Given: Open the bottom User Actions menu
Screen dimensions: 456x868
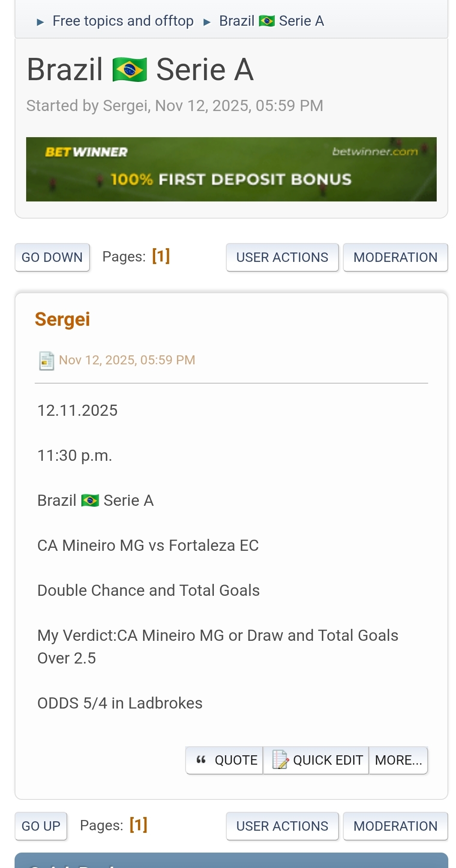Looking at the screenshot, I should pyautogui.click(x=282, y=826).
